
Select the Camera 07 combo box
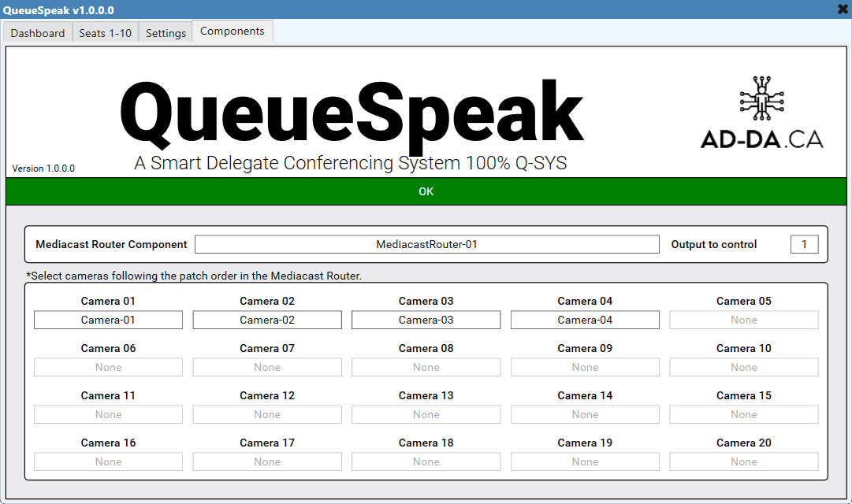coord(267,367)
